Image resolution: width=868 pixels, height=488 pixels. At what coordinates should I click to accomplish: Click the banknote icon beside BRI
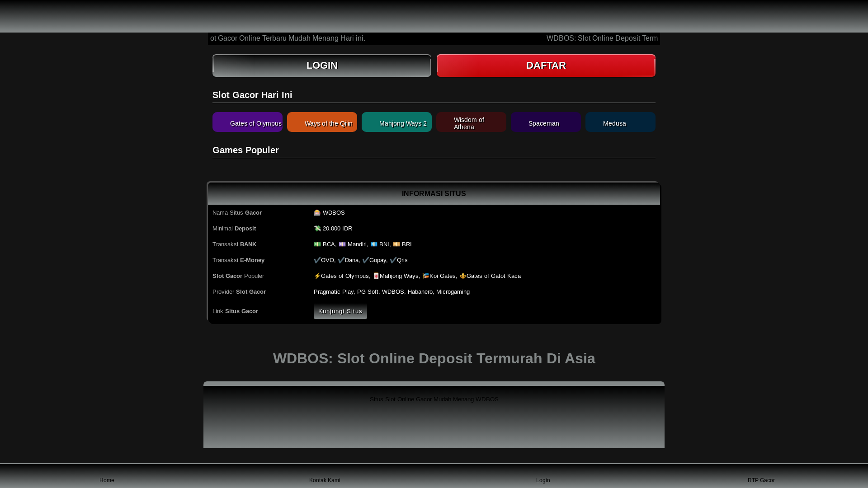tap(396, 244)
